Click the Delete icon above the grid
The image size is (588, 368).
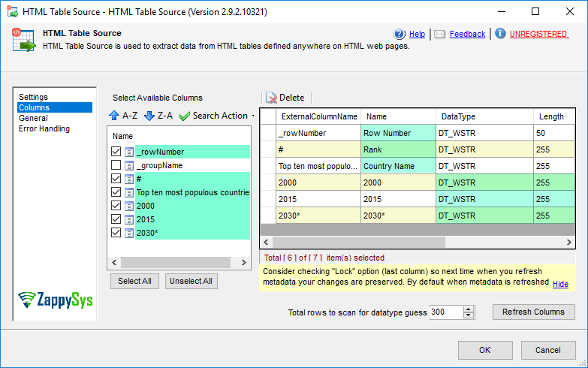pos(271,98)
